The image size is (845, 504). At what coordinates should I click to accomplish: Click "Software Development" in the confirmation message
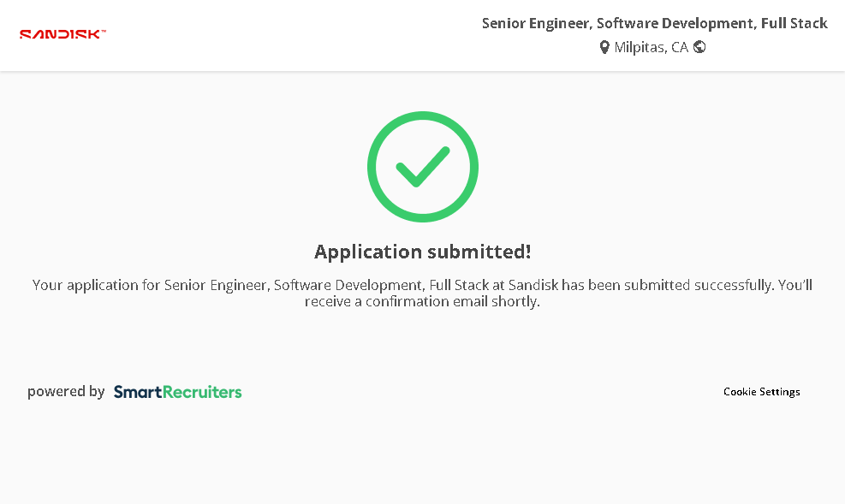[x=348, y=285]
